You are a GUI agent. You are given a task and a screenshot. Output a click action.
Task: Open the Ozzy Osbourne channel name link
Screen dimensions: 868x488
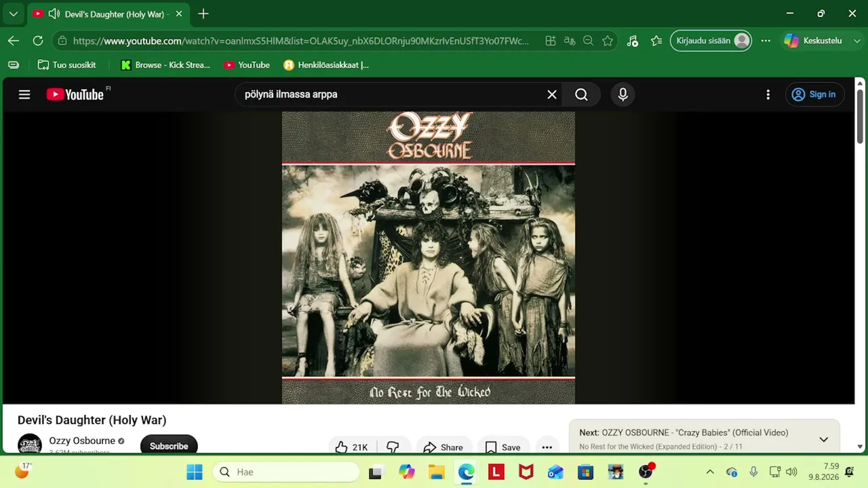[x=82, y=441]
